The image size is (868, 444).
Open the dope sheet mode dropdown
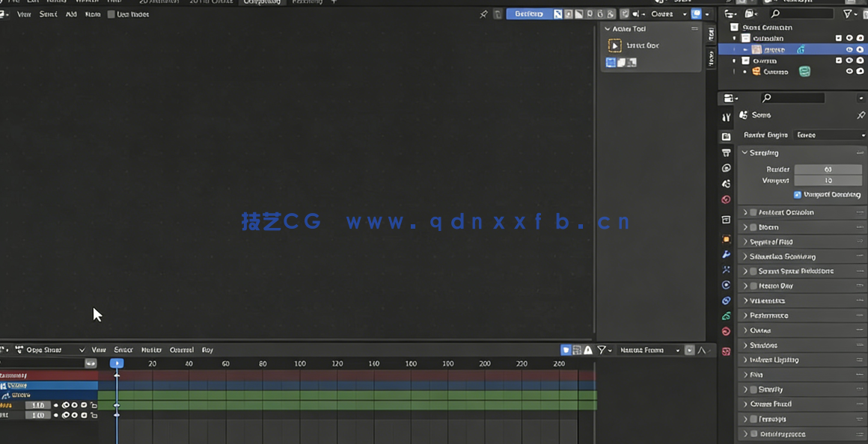click(50, 350)
